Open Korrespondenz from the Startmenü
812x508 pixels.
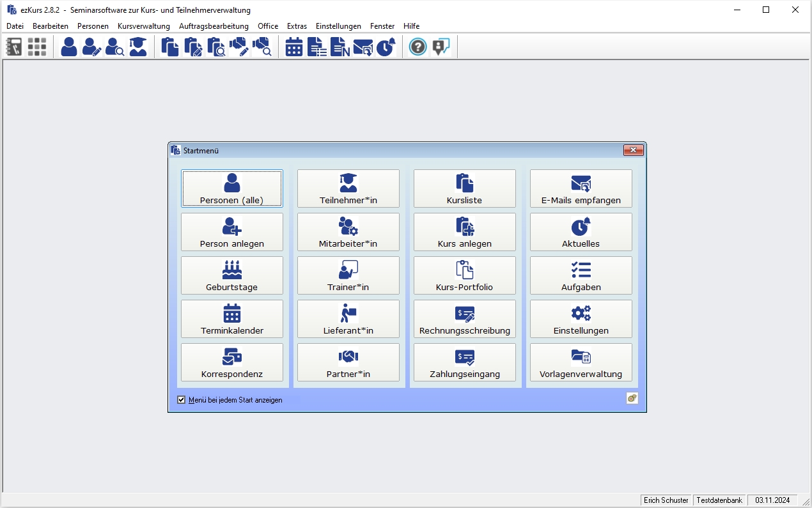[232, 362]
